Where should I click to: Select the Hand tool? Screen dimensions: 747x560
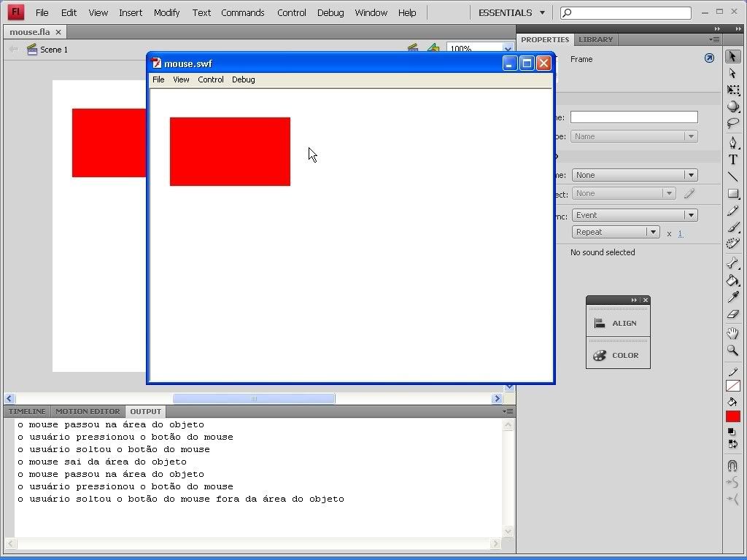pos(733,333)
